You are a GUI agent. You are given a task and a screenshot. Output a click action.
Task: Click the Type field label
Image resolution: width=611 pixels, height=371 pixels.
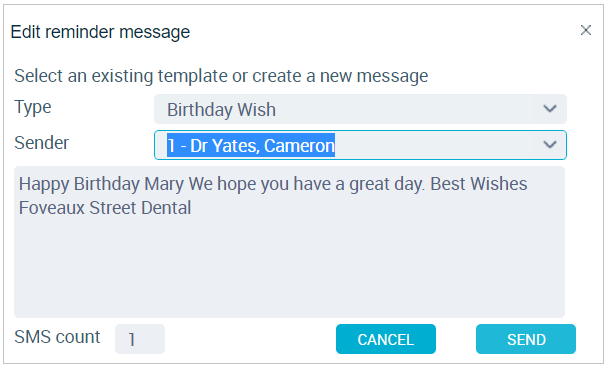(x=33, y=107)
